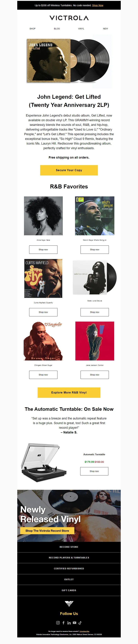138x644 pixels.
Task: Click the Shop Now banner link
Action: 98,5
